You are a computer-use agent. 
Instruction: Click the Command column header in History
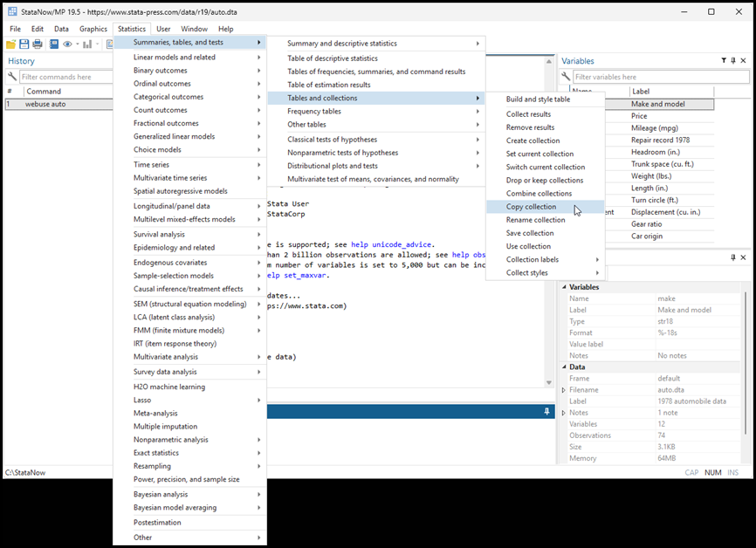pyautogui.click(x=68, y=92)
